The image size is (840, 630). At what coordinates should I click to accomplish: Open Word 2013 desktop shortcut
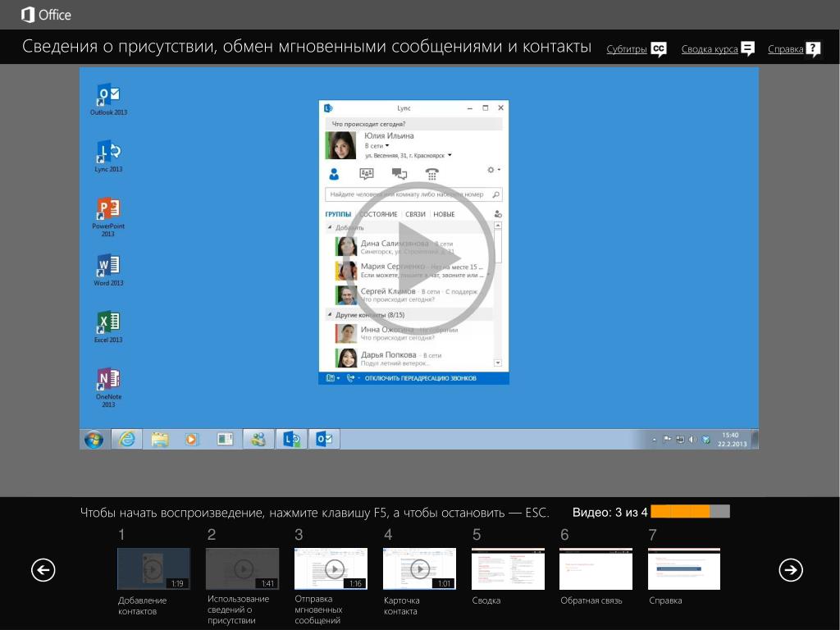[x=109, y=270]
